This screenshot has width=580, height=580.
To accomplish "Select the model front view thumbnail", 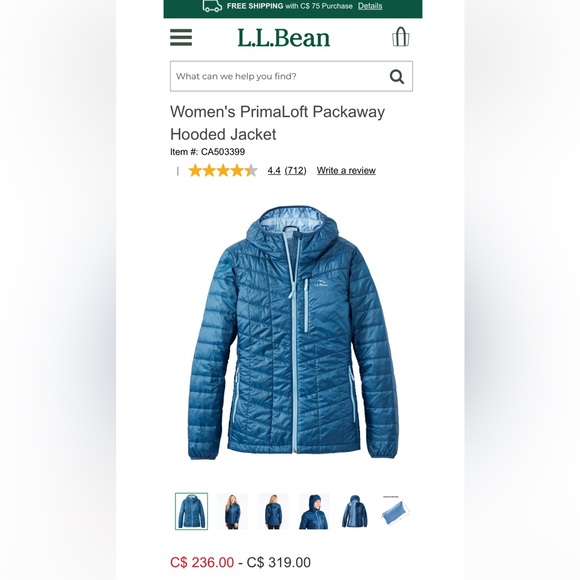I will 232,511.
